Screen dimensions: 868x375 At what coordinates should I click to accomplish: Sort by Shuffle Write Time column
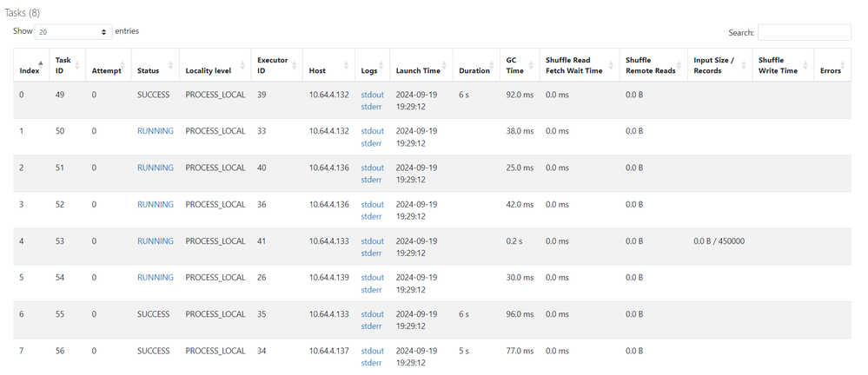[778, 65]
